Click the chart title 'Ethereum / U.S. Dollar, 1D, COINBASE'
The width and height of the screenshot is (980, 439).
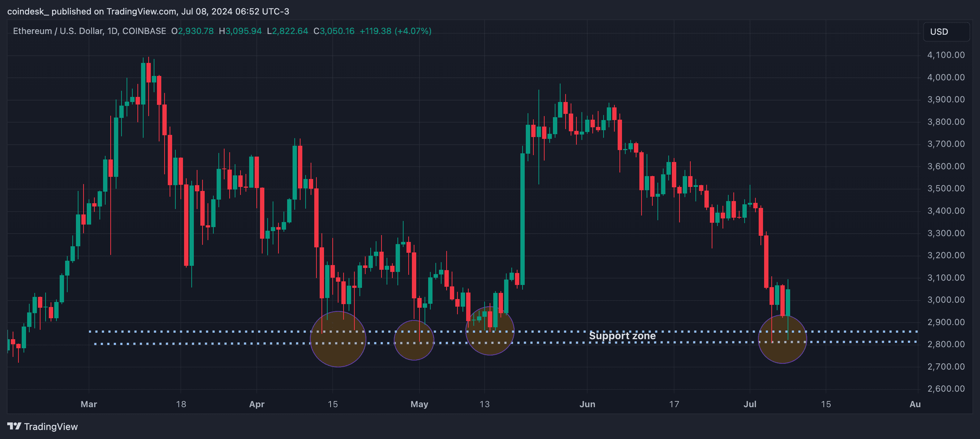pyautogui.click(x=89, y=31)
